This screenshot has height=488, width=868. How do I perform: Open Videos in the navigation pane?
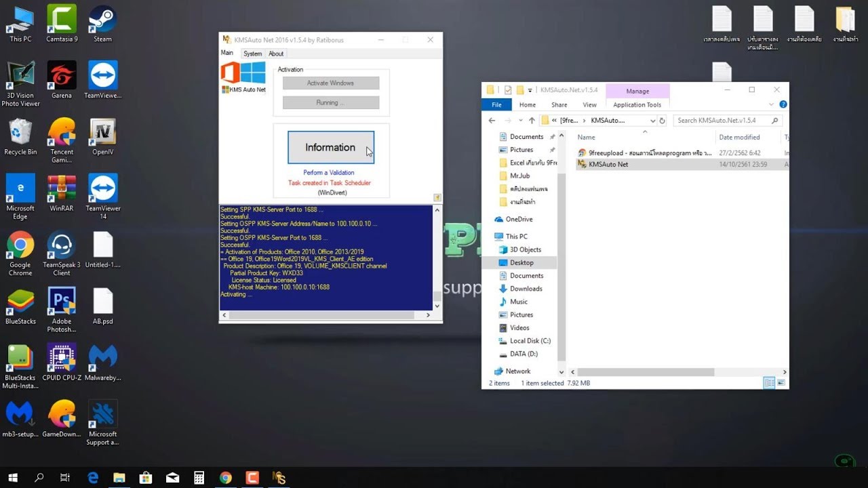[519, 328]
